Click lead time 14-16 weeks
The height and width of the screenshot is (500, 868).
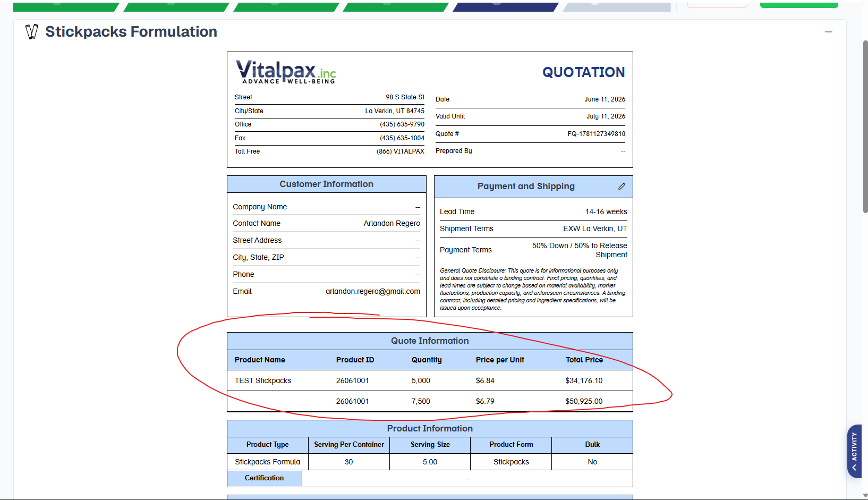click(606, 212)
